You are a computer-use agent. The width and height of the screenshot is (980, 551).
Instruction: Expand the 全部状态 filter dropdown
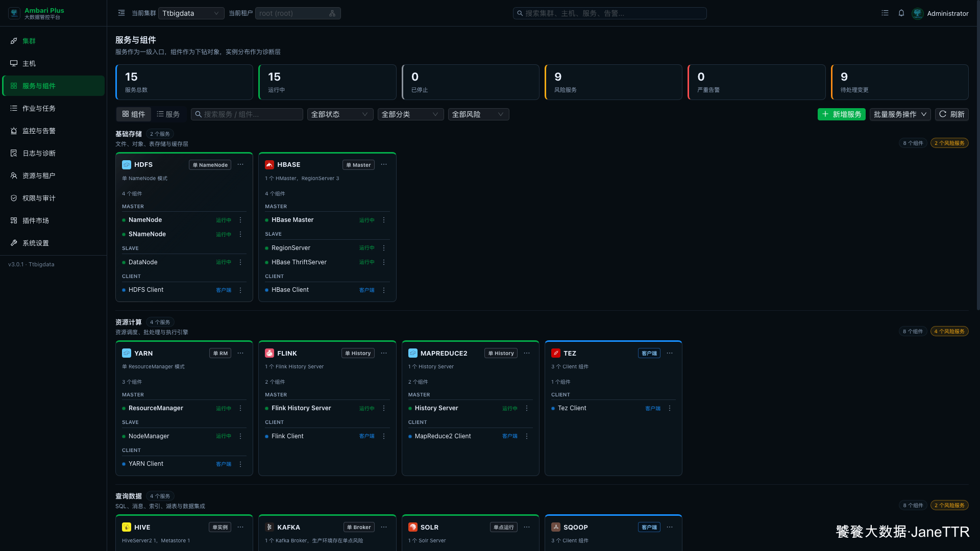340,114
